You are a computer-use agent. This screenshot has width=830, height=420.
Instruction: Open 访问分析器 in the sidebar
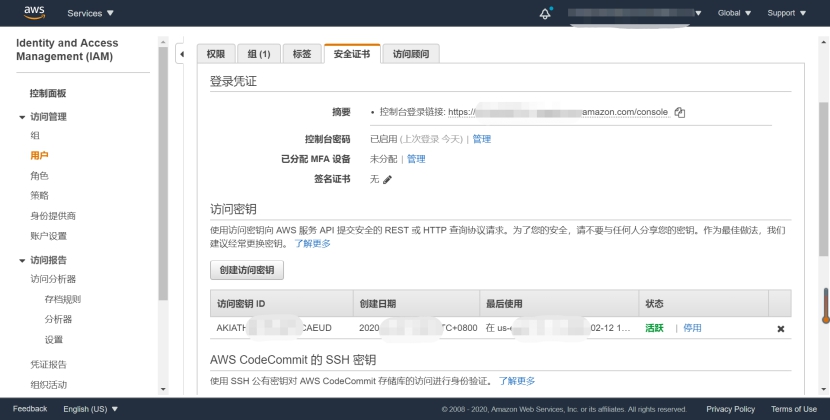click(53, 280)
